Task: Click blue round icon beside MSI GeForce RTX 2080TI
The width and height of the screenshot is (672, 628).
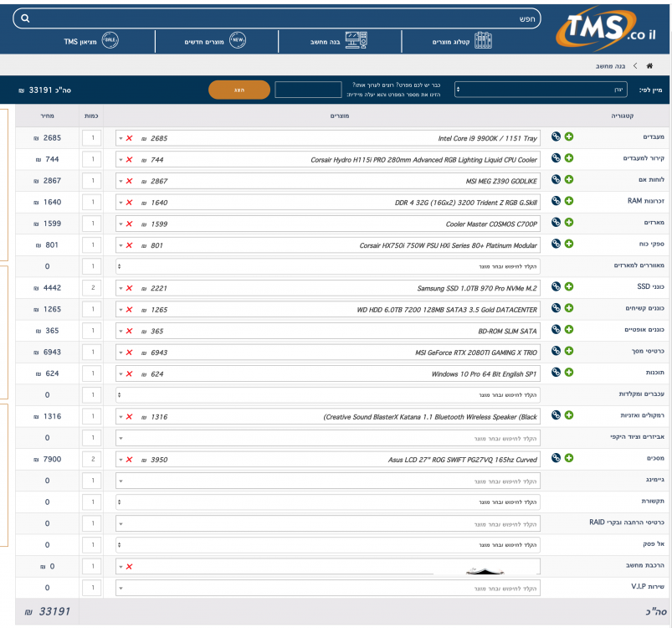Action: click(556, 351)
